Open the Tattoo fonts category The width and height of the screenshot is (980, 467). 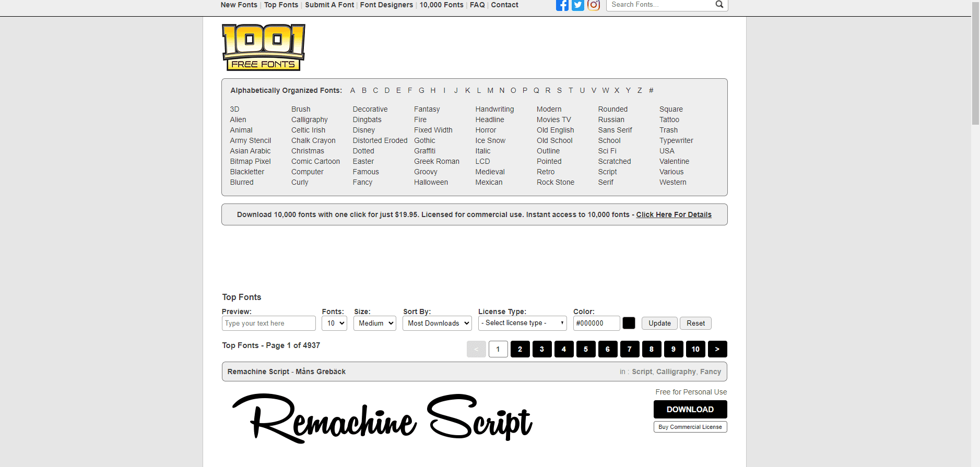pos(669,119)
